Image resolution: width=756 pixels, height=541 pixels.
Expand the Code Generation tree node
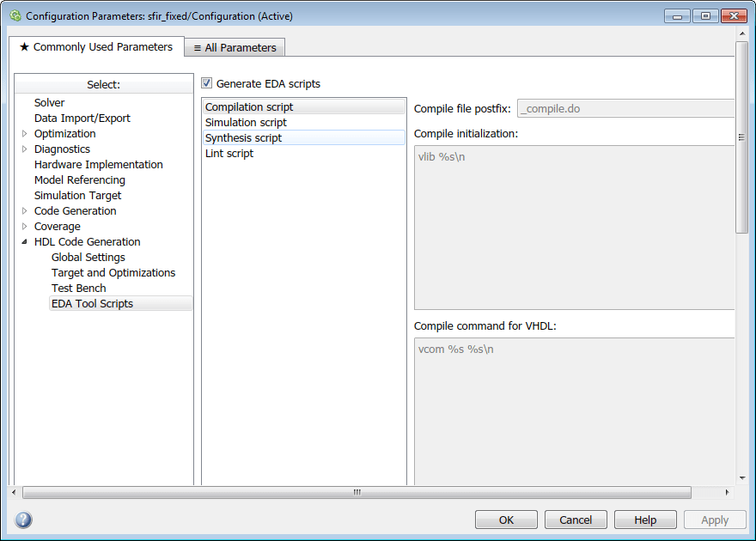click(x=25, y=211)
